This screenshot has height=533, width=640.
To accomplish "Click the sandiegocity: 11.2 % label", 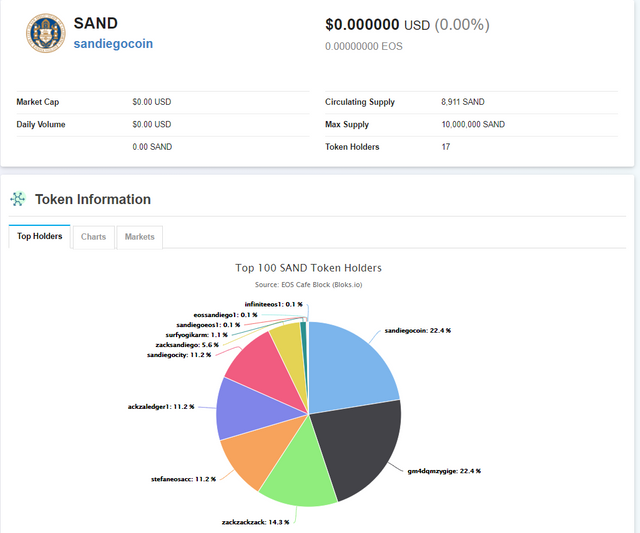I will tap(179, 355).
